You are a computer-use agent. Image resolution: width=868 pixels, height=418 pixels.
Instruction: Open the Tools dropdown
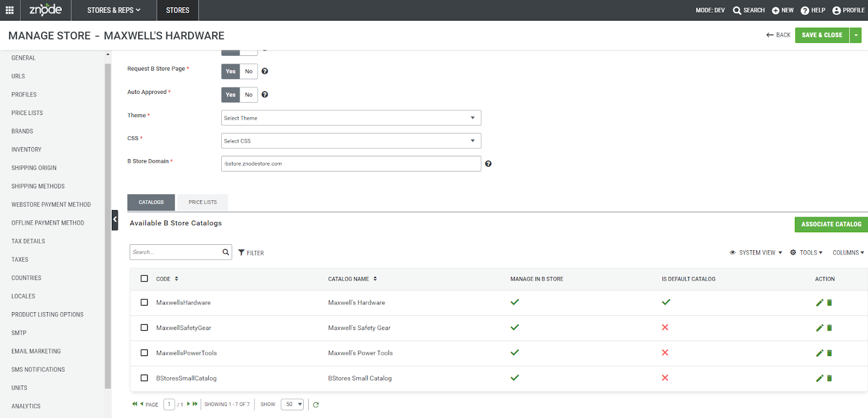click(806, 253)
